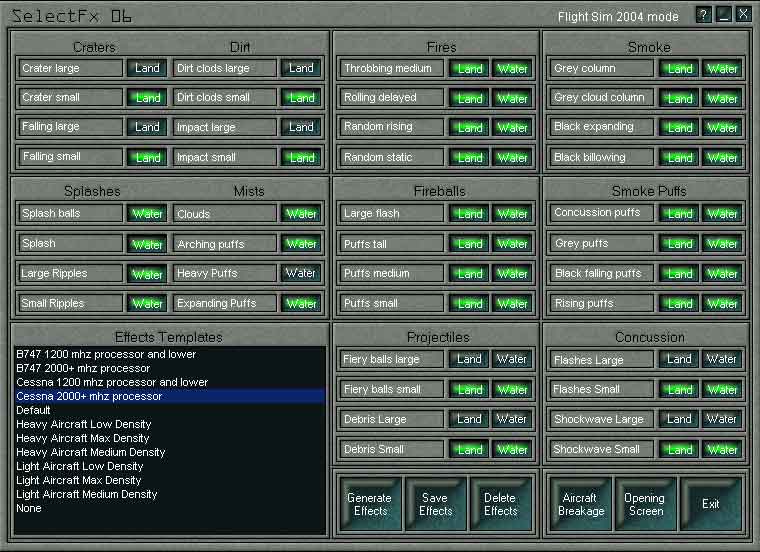760x552 pixels.
Task: Click the Black expanding smoke label
Action: coord(601,127)
